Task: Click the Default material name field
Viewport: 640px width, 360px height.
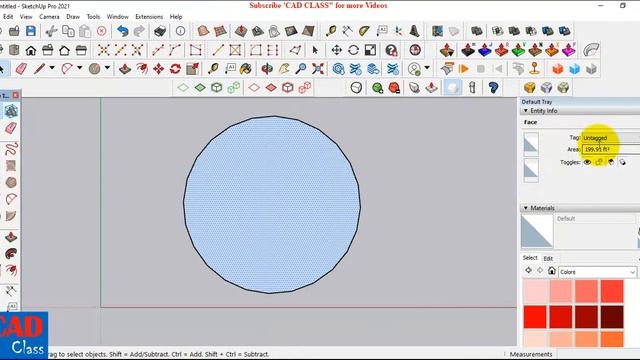Action: [x=595, y=219]
